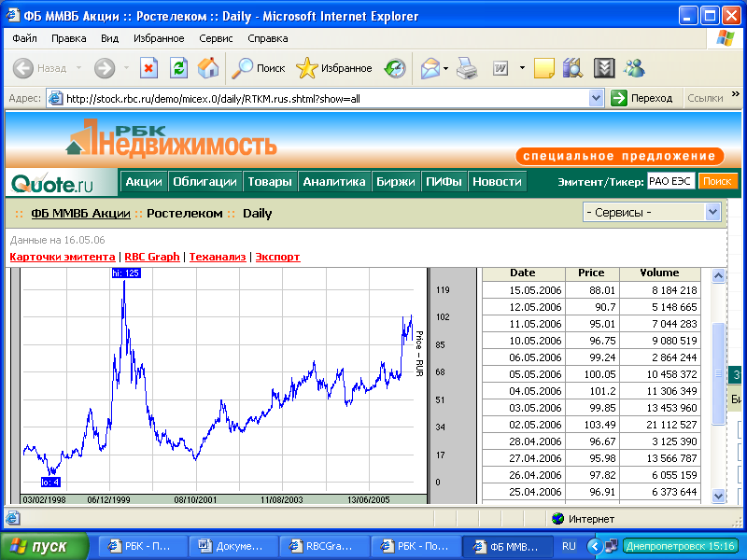Click the Quote.ru logo

point(52,183)
